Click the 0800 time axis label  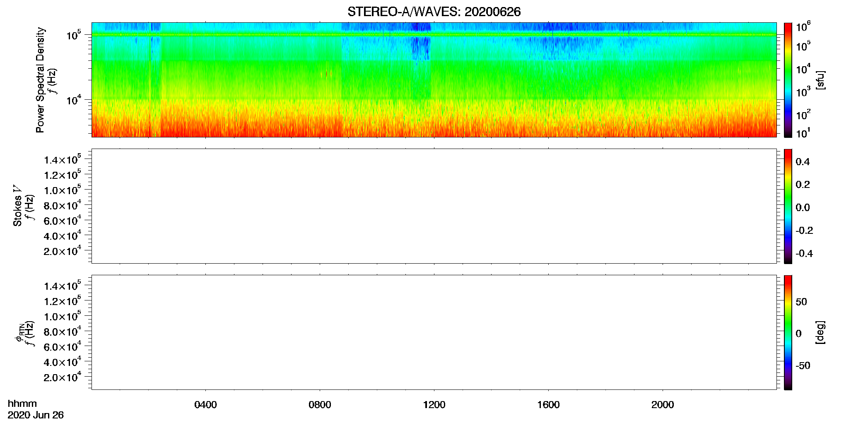320,405
